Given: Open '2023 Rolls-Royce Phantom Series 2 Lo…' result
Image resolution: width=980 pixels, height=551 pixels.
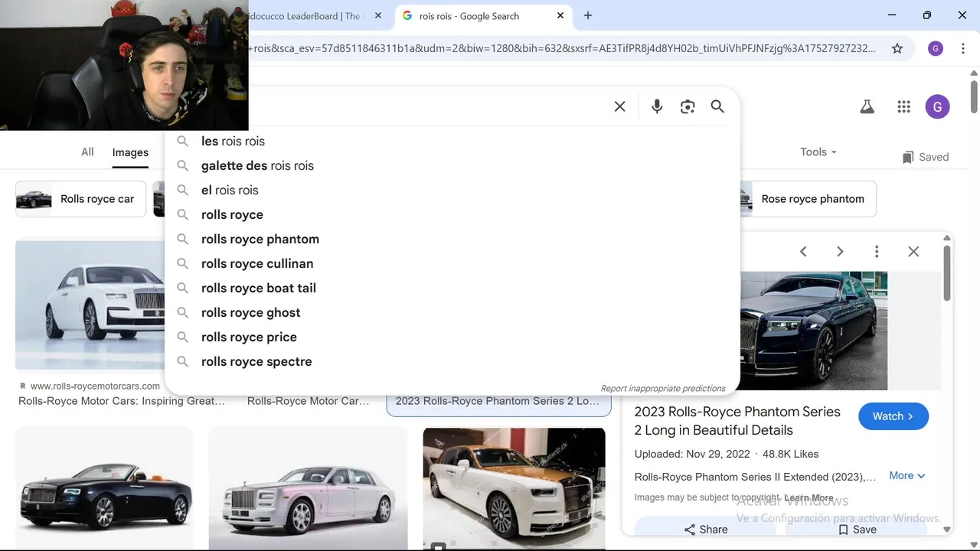Looking at the screenshot, I should (x=498, y=401).
